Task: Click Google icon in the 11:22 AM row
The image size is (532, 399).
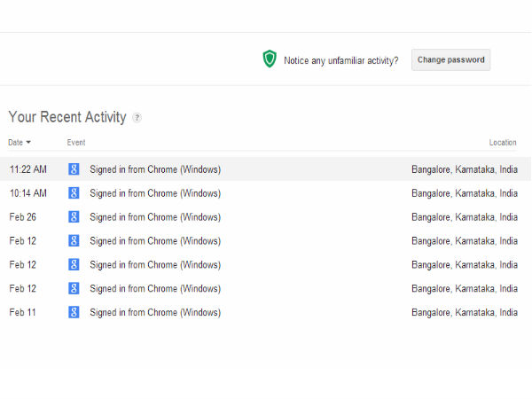Action: [x=74, y=169]
